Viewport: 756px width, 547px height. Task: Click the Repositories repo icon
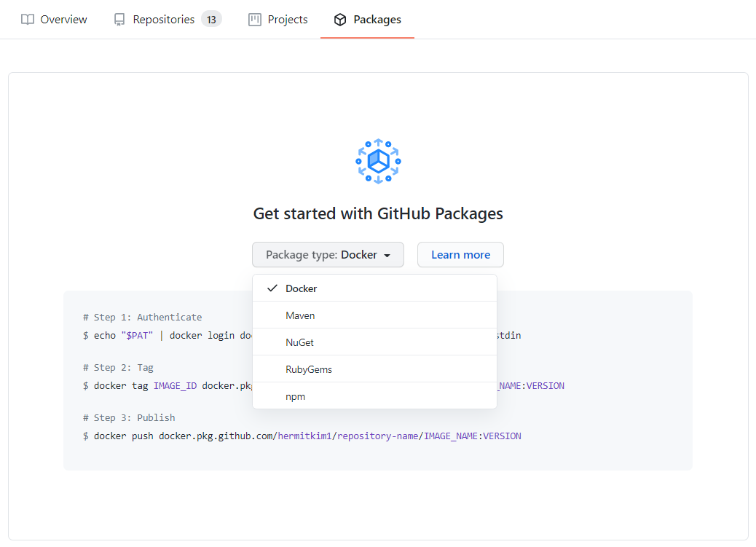click(119, 19)
